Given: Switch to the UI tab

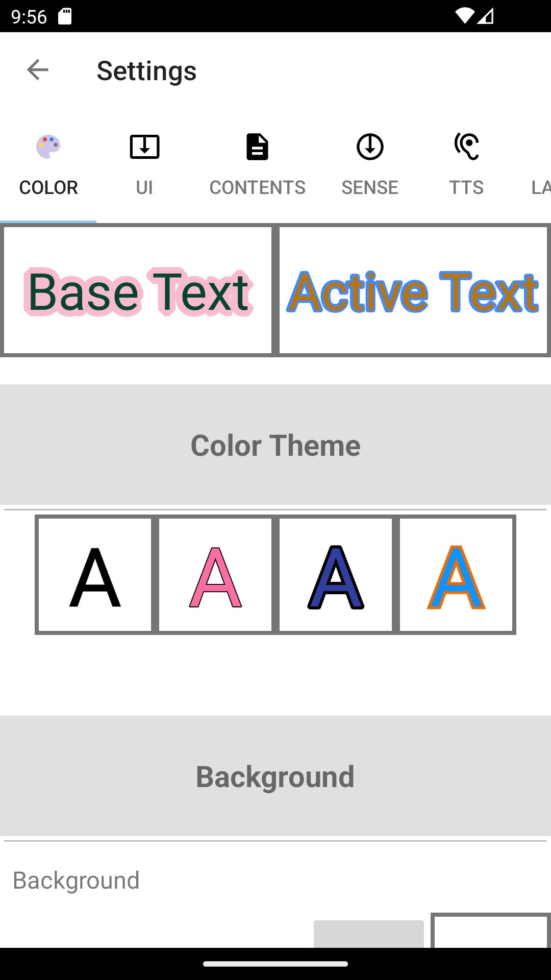Looking at the screenshot, I should pyautogui.click(x=144, y=187).
